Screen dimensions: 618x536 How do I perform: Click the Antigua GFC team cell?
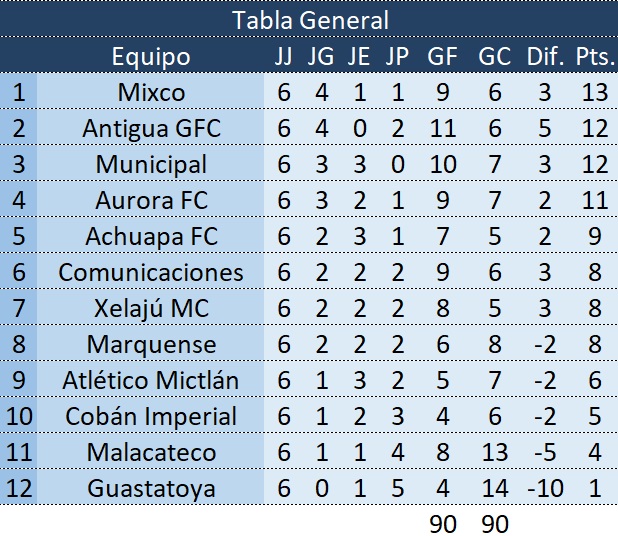tap(151, 128)
